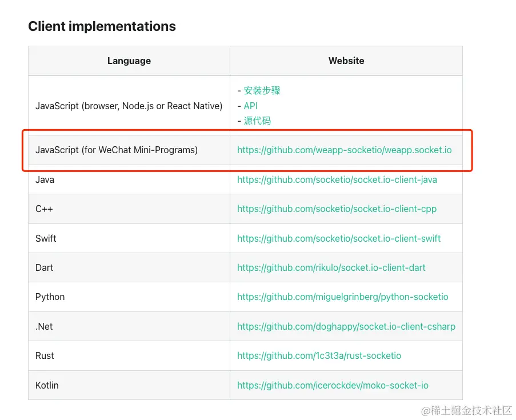Open the socket.io-client-dart link
The height and width of the screenshot is (420, 516).
point(331,267)
